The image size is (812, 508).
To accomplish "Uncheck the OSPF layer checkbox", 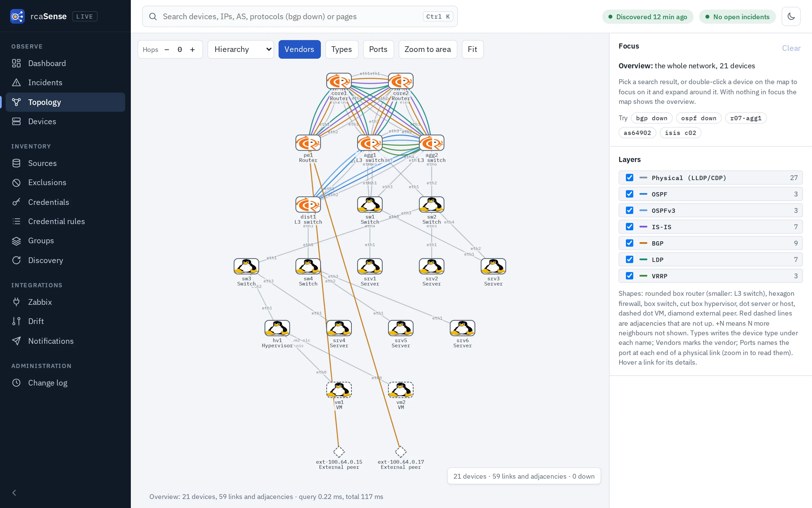I will (630, 194).
